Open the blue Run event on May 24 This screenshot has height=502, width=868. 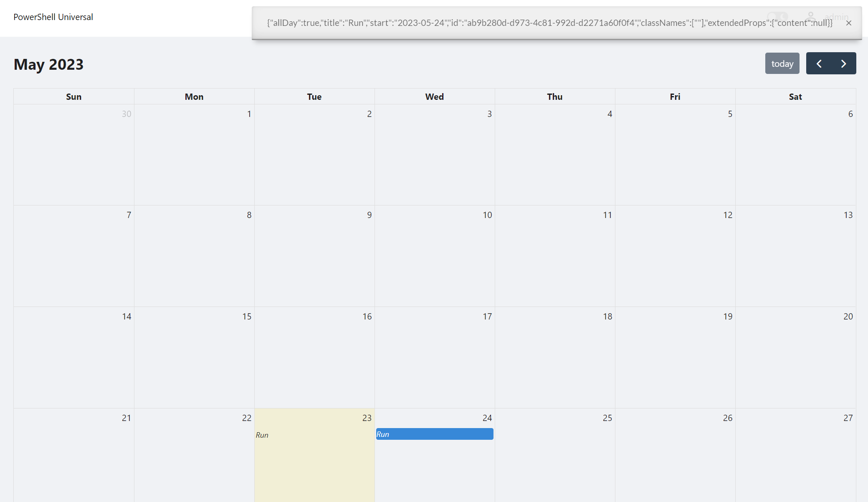point(434,434)
